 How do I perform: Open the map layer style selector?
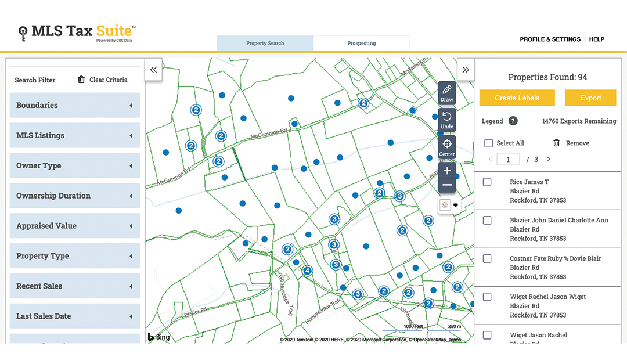click(x=448, y=205)
